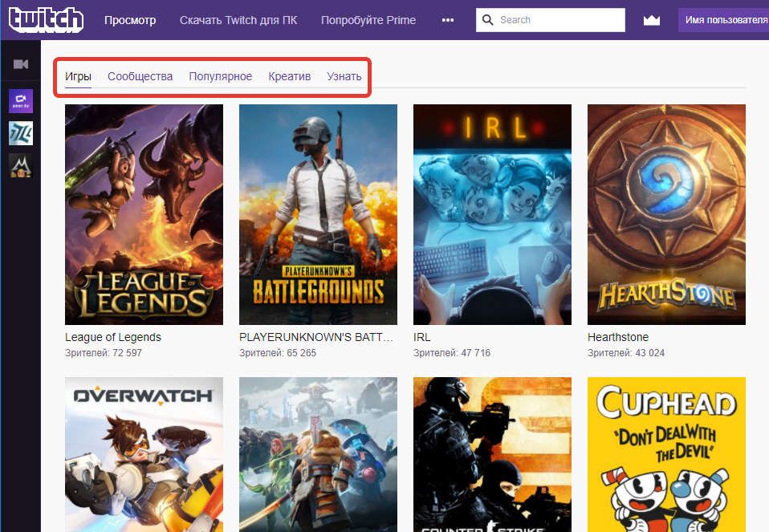Click 'Зрителей: 47 716' text
The height and width of the screenshot is (532, 769).
click(452, 353)
